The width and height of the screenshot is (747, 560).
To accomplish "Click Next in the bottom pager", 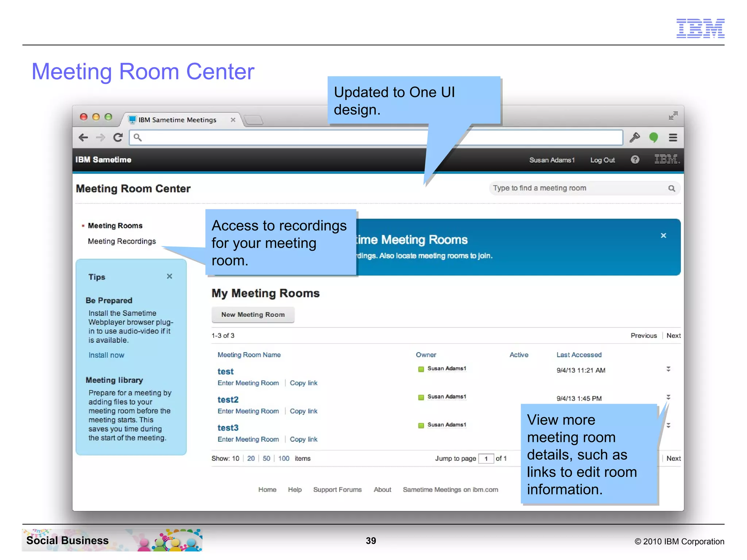I will pyautogui.click(x=674, y=458).
